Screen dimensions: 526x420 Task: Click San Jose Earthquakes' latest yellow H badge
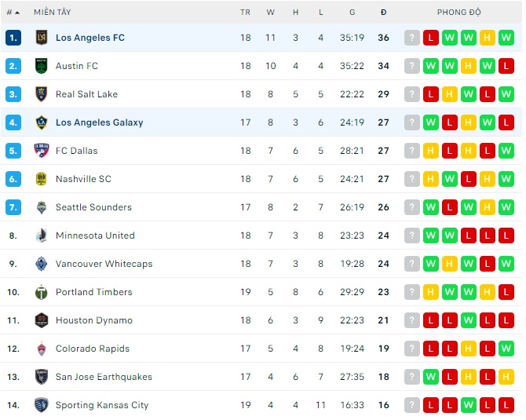[506, 377]
